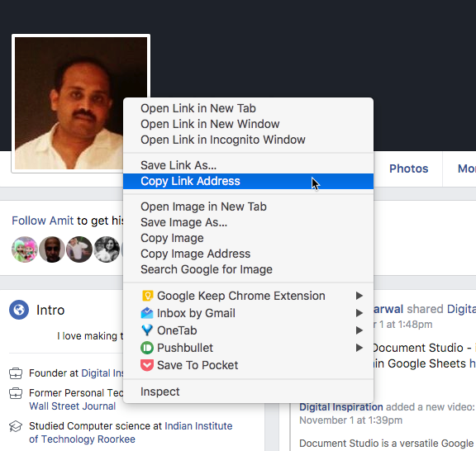Choose Open Link in Incognito Window
This screenshot has height=451, width=476.
pyautogui.click(x=248, y=140)
